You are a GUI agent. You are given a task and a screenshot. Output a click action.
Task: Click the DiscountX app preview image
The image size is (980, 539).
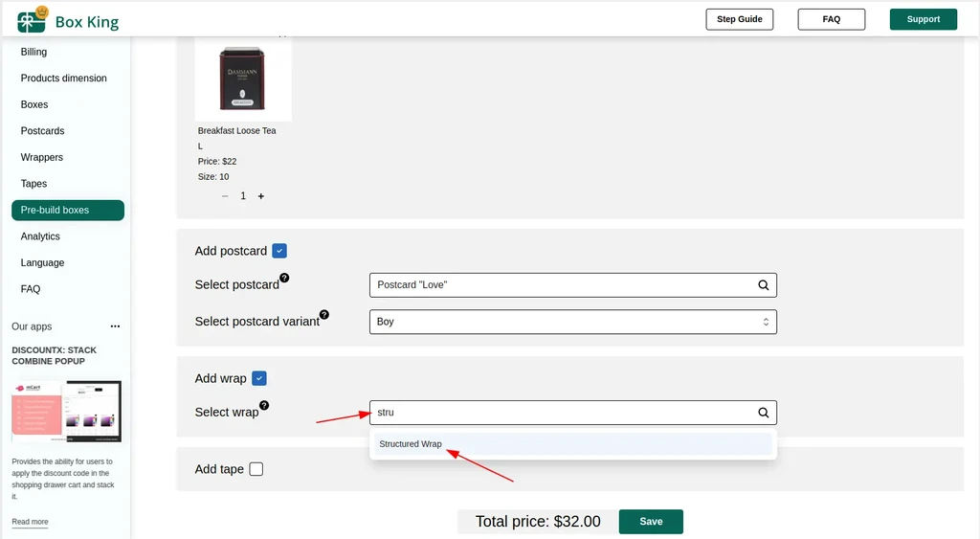tap(67, 412)
